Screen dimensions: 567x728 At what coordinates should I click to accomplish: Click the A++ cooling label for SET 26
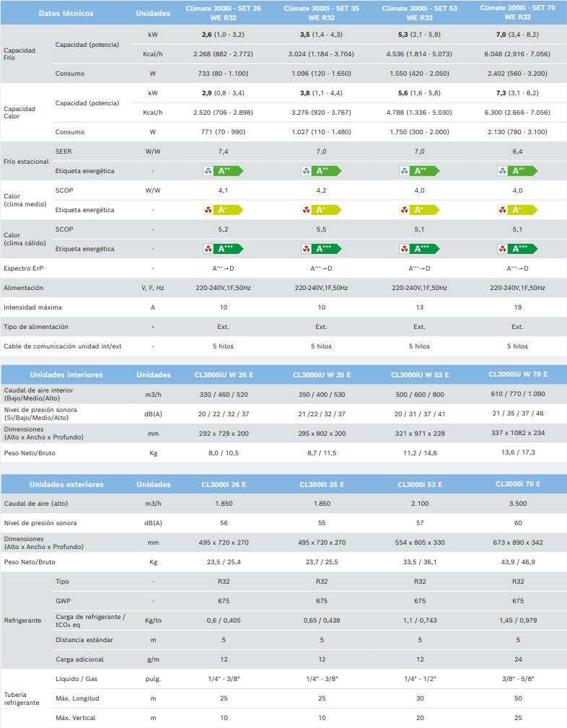pyautogui.click(x=223, y=171)
